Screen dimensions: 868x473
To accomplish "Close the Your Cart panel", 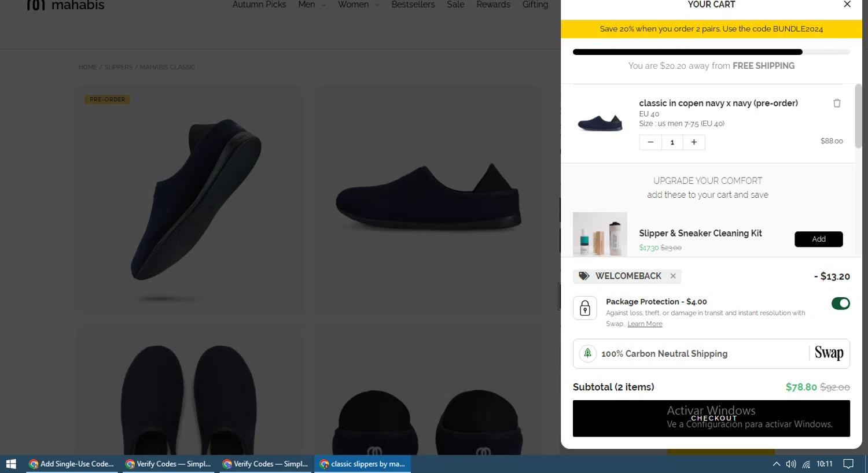I will pos(847,5).
